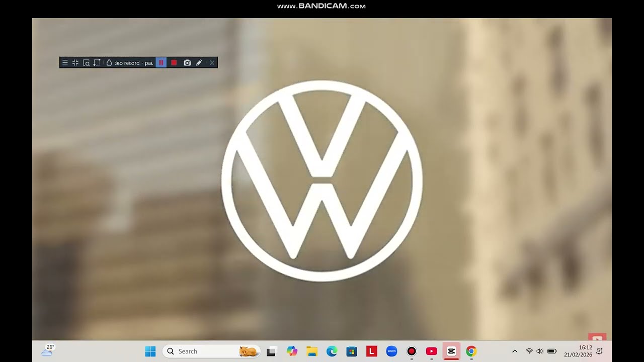Click the volume speaker icon in tray
The width and height of the screenshot is (644, 362).
click(540, 351)
